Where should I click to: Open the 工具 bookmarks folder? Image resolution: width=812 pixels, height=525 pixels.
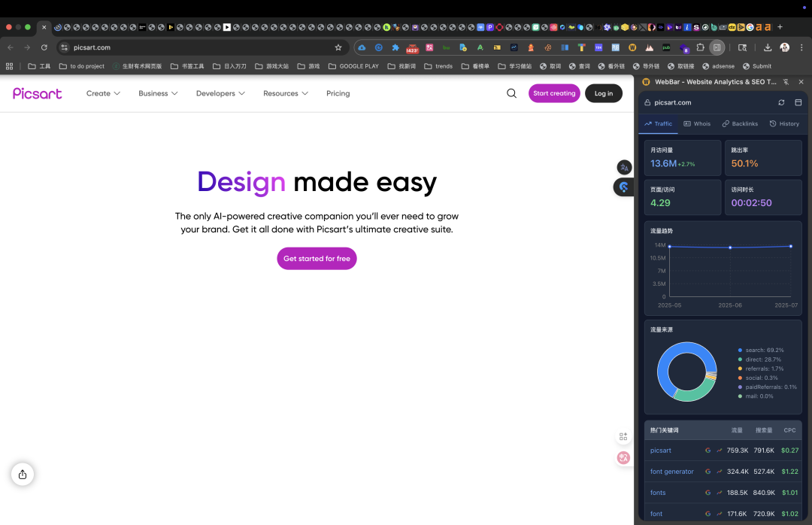(x=39, y=66)
